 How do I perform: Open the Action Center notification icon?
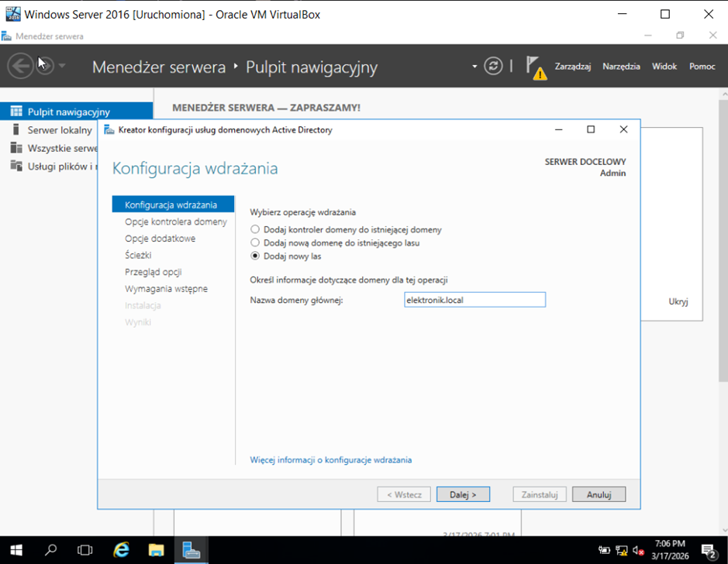click(x=708, y=551)
